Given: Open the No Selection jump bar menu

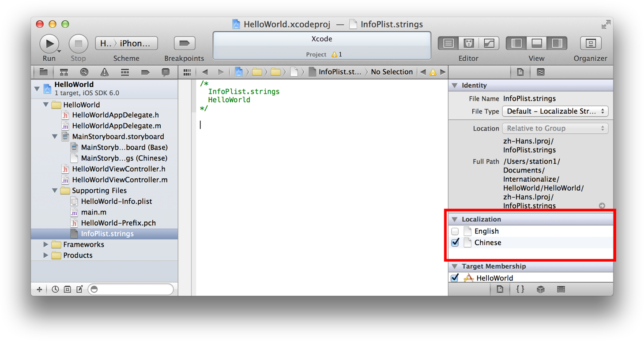Looking at the screenshot, I should [392, 72].
